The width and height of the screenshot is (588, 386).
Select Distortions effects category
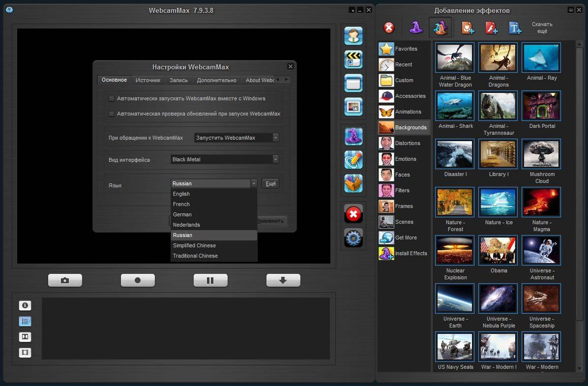coord(404,143)
